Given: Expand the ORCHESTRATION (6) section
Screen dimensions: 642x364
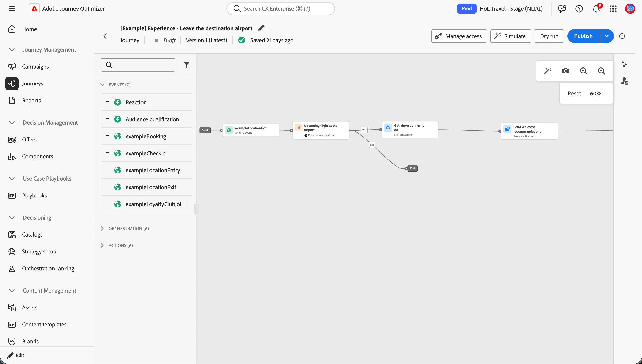Looking at the screenshot, I should 102,228.
